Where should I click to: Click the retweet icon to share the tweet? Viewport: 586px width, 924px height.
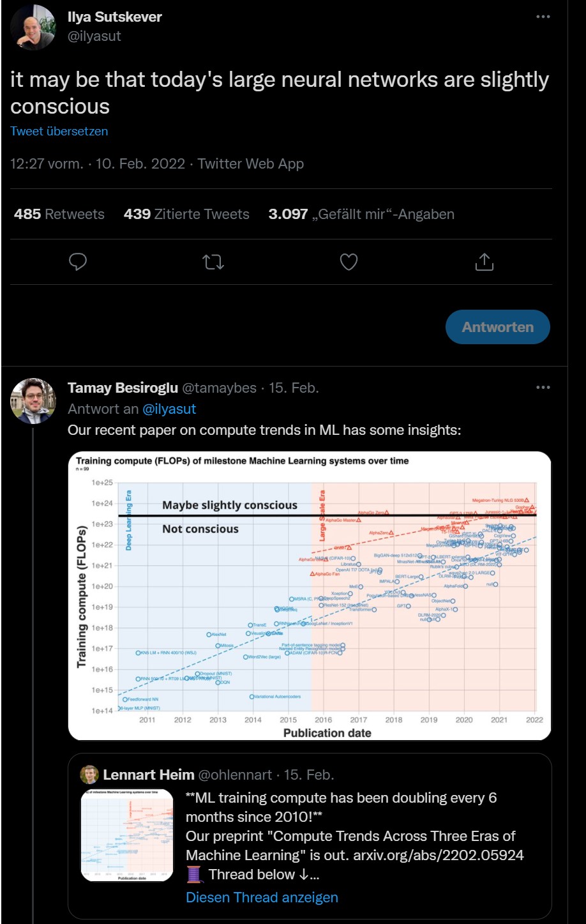pos(213,262)
